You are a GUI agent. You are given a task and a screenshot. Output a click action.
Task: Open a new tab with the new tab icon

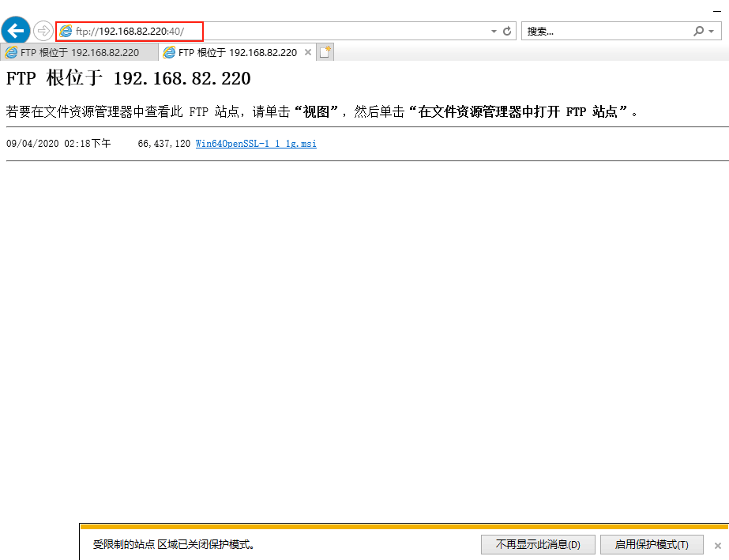tap(324, 51)
